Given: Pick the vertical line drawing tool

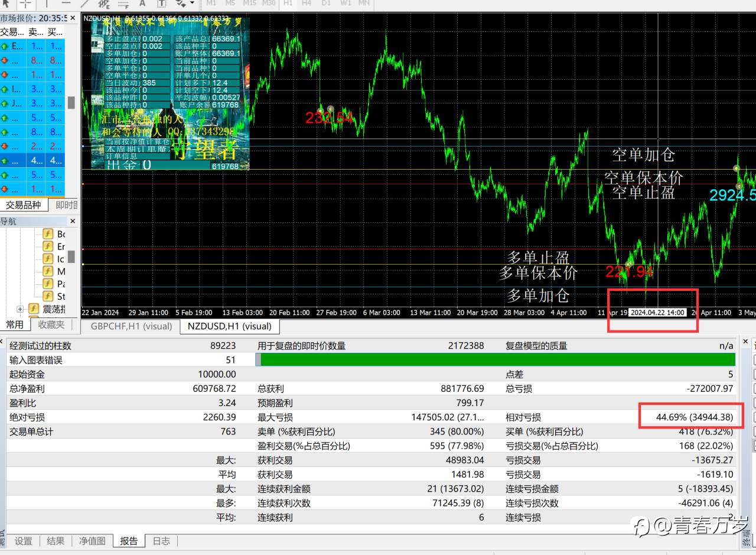Looking at the screenshot, I should 47,3.
